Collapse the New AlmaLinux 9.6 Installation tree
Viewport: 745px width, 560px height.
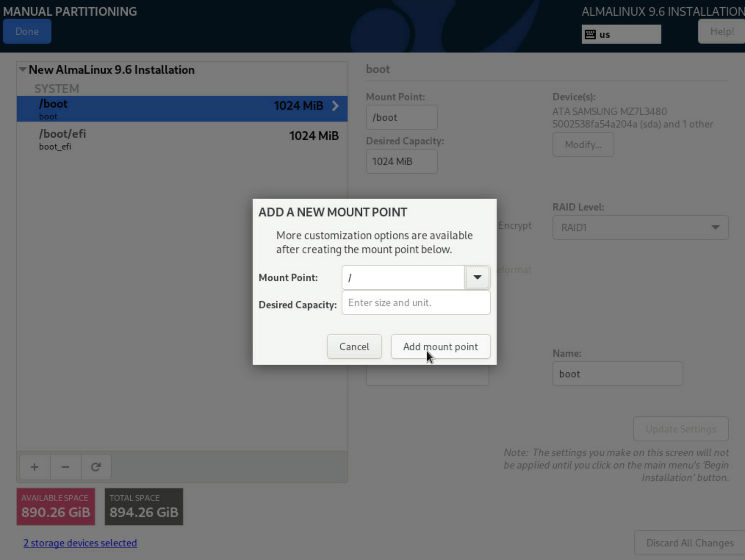click(23, 69)
